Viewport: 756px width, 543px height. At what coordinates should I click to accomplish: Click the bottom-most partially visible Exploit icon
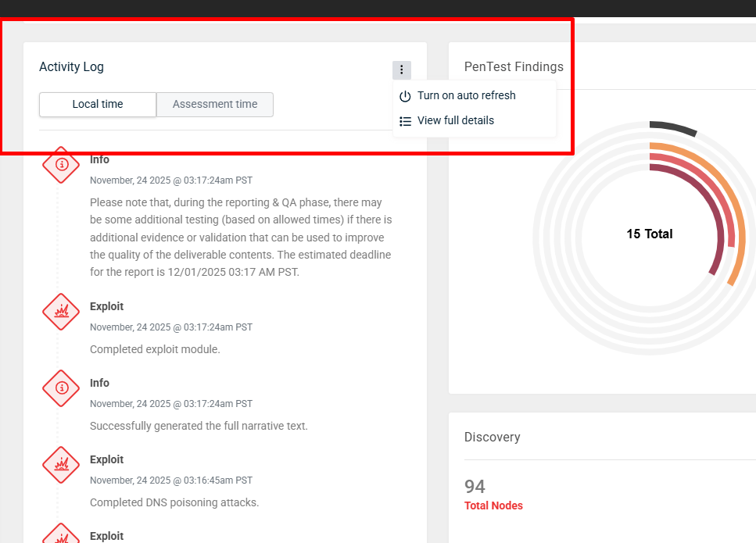click(61, 535)
